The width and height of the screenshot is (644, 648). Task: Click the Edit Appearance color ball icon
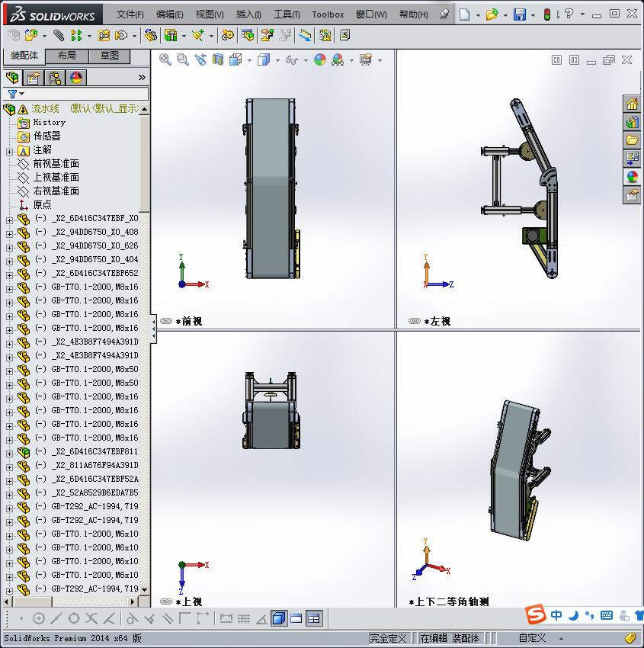320,59
